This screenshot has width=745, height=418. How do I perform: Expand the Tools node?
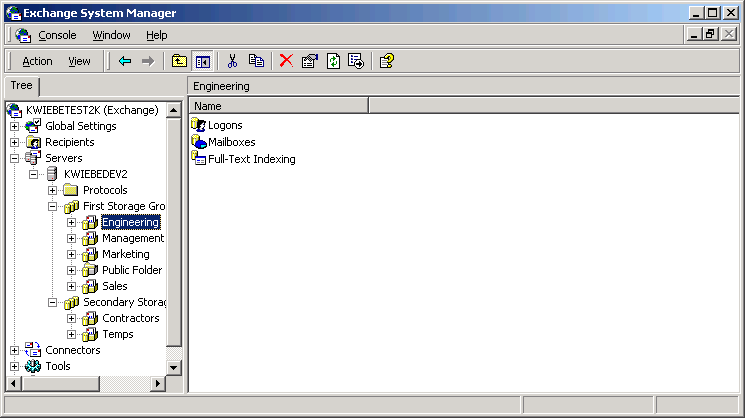pos(14,367)
